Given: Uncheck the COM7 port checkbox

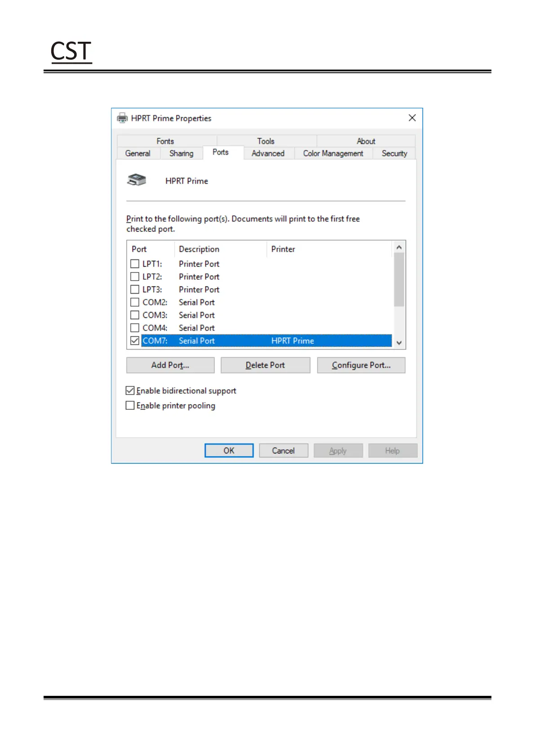Looking at the screenshot, I should coord(135,341).
